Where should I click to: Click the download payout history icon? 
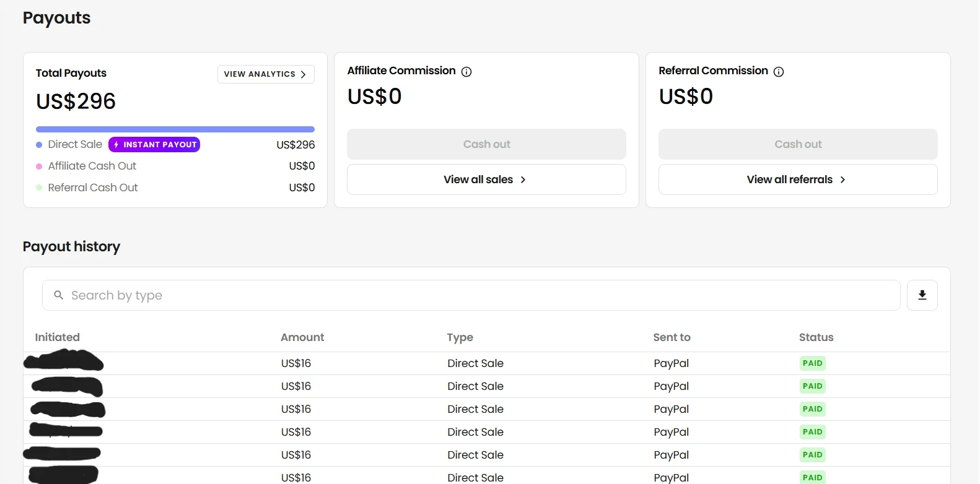922,295
